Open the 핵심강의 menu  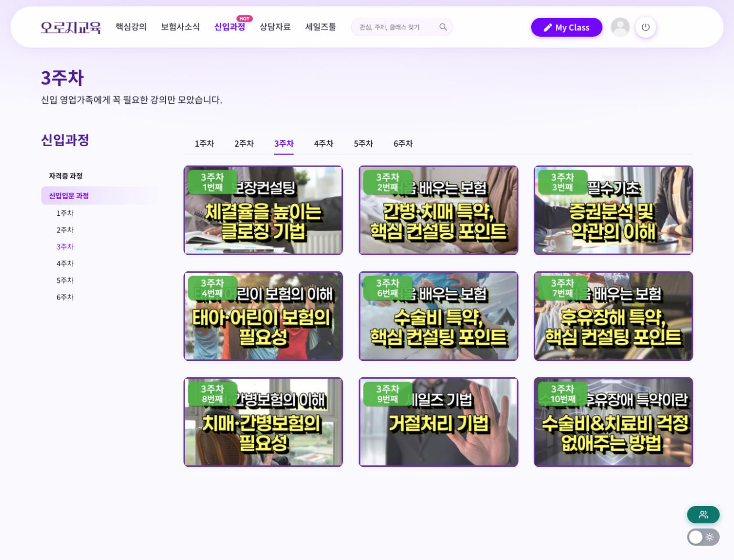coord(131,27)
